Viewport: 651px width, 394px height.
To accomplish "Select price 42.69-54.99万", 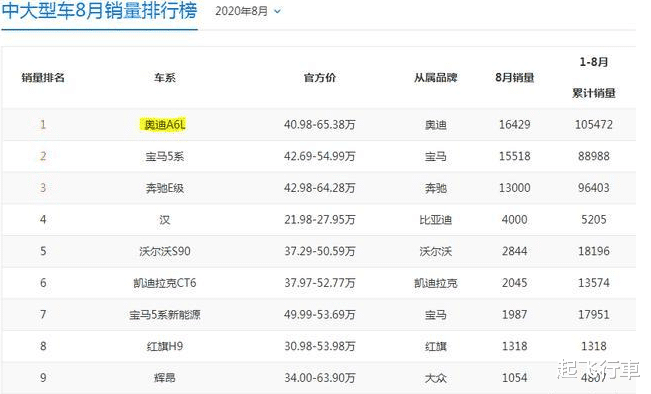I will (320, 157).
